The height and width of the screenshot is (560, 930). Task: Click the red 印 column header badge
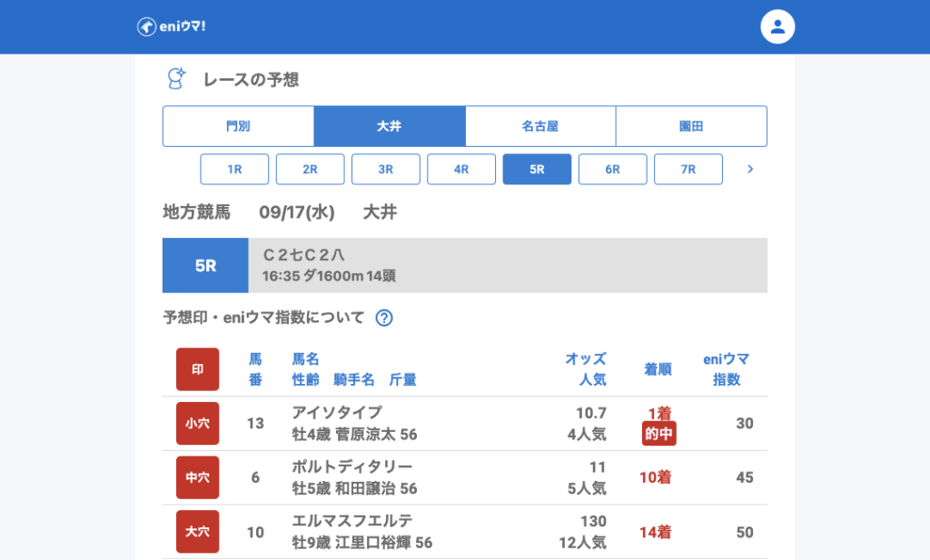pos(197,369)
